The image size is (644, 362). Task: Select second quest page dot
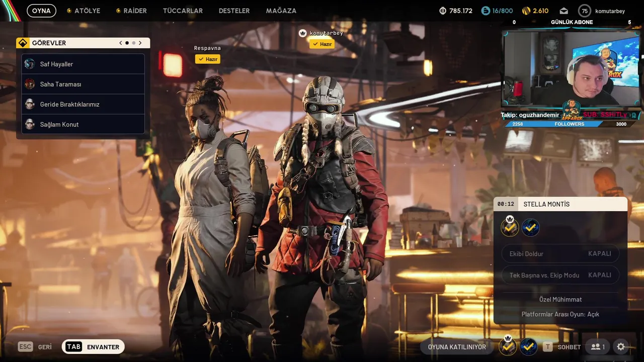click(x=133, y=43)
